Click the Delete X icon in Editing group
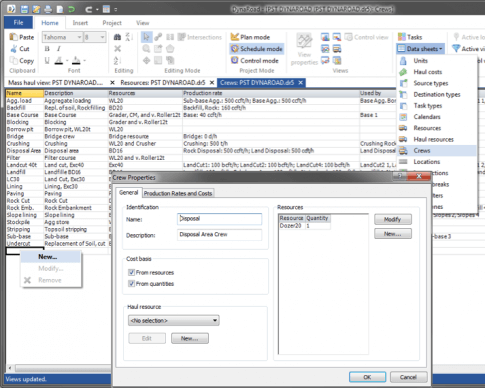The image size is (485, 388). coord(117,49)
